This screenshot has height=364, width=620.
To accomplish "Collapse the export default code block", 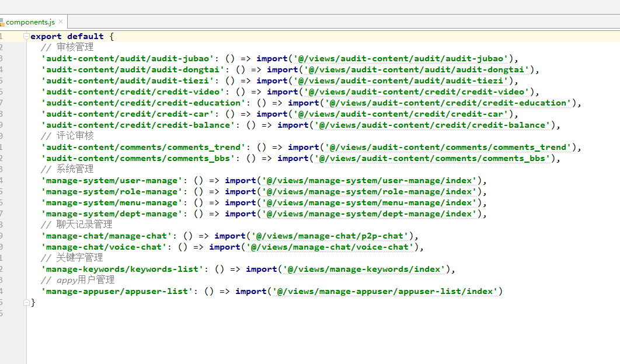I will point(26,36).
